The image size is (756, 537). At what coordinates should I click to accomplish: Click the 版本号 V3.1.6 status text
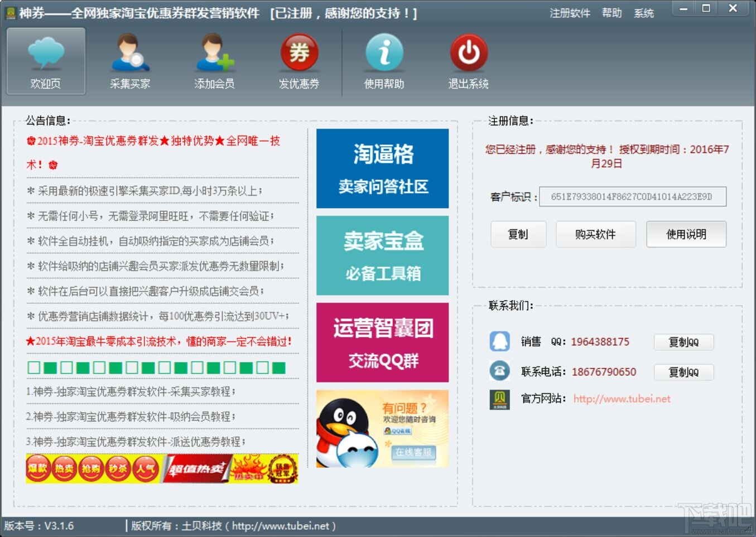[x=39, y=526]
